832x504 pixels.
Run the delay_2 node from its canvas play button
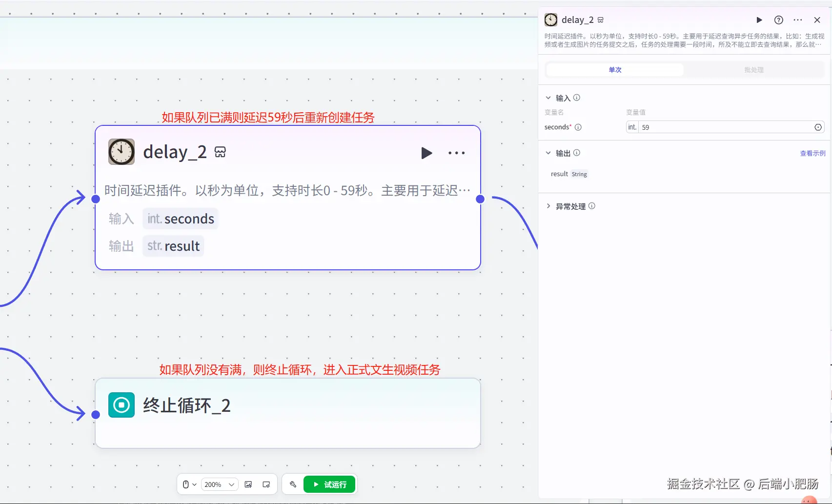click(426, 153)
